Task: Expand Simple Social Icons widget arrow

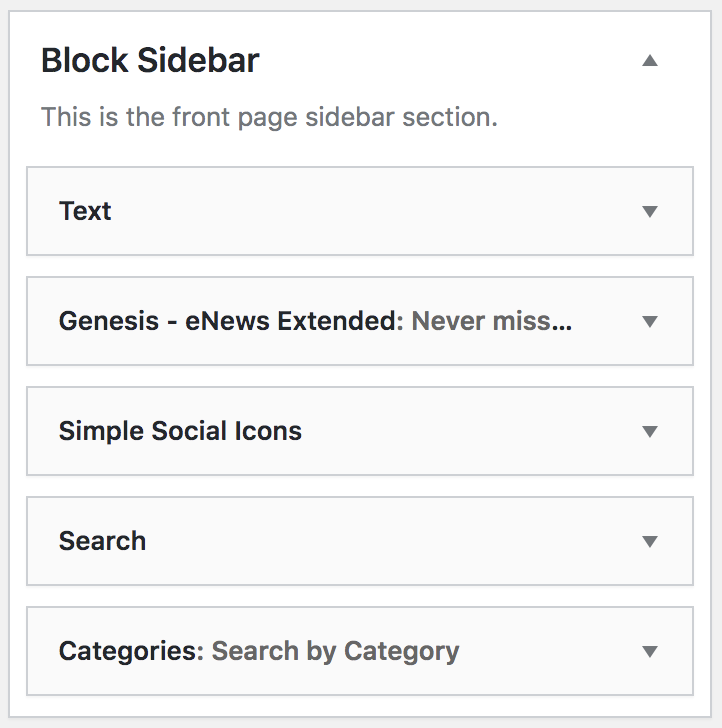Action: 650,431
